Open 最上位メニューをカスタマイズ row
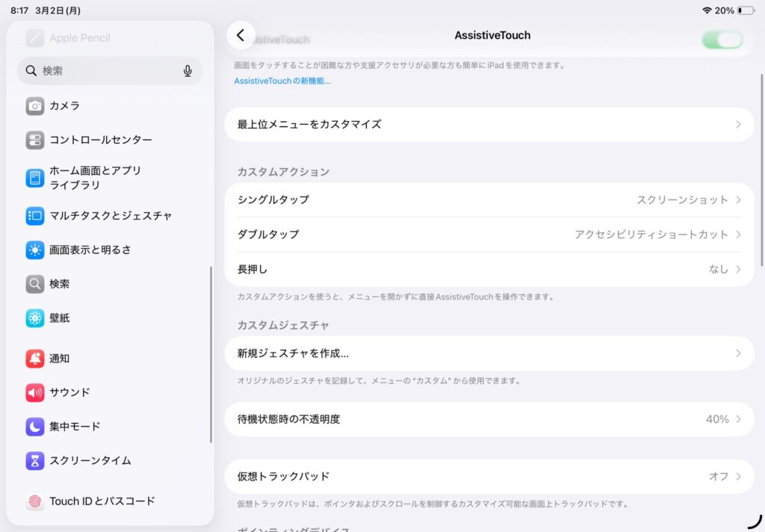 point(489,125)
